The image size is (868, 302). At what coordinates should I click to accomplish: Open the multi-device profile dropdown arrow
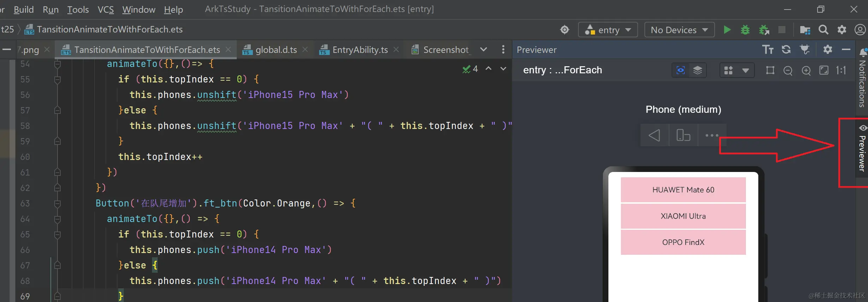(746, 70)
